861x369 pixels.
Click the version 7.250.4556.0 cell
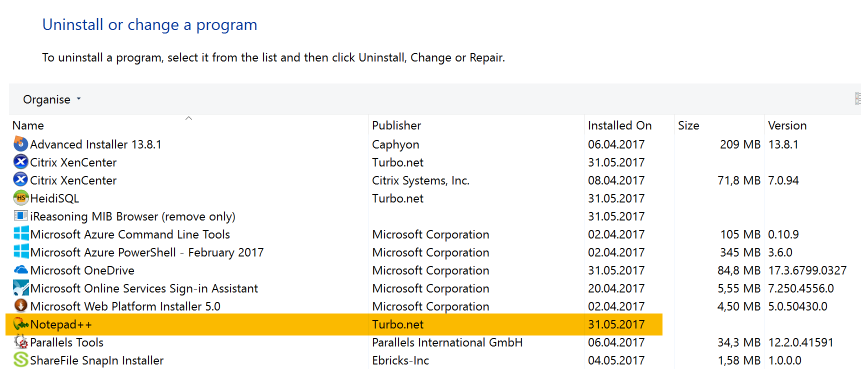click(x=801, y=288)
